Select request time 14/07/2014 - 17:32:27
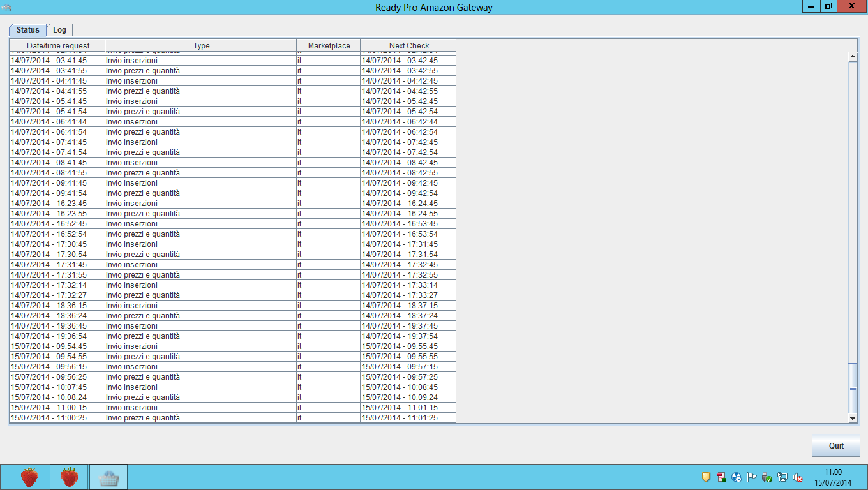This screenshot has width=868, height=490. [57, 295]
